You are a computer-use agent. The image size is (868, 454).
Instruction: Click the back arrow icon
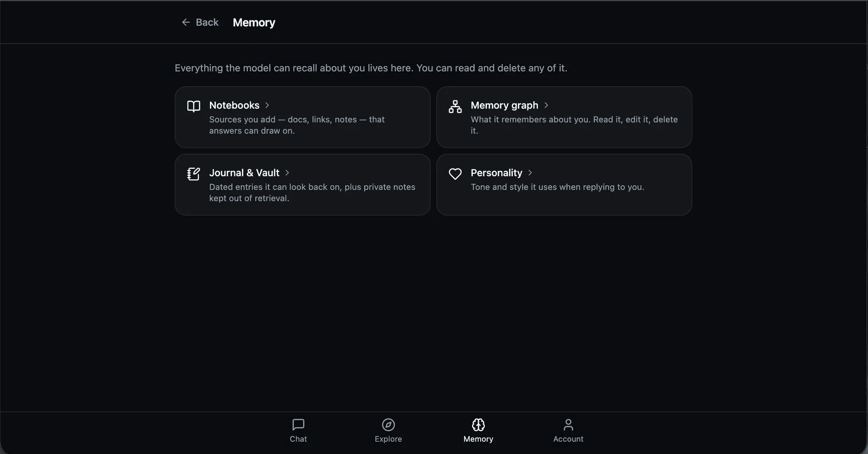pyautogui.click(x=186, y=22)
